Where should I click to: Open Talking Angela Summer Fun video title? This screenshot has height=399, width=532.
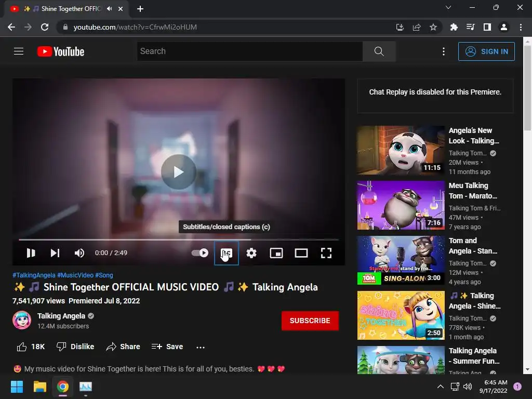point(474,355)
